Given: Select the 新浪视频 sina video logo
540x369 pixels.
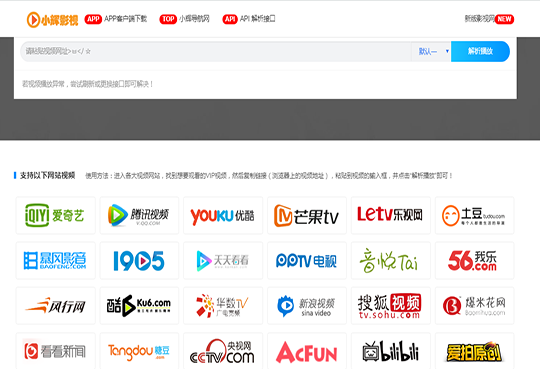Looking at the screenshot, I should (307, 306).
